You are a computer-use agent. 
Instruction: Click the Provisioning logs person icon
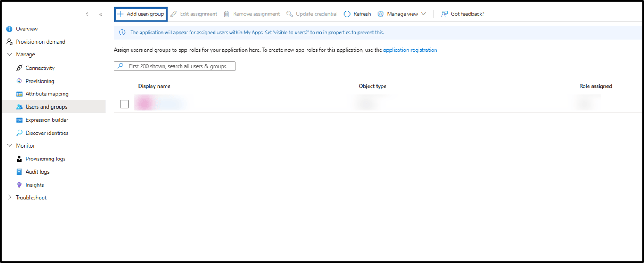(19, 159)
